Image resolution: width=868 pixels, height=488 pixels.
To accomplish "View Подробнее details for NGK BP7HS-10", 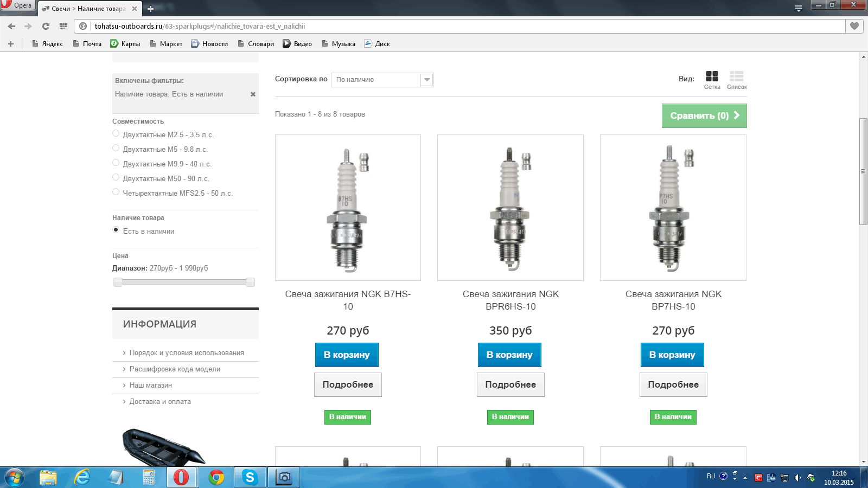I will pyautogui.click(x=673, y=384).
